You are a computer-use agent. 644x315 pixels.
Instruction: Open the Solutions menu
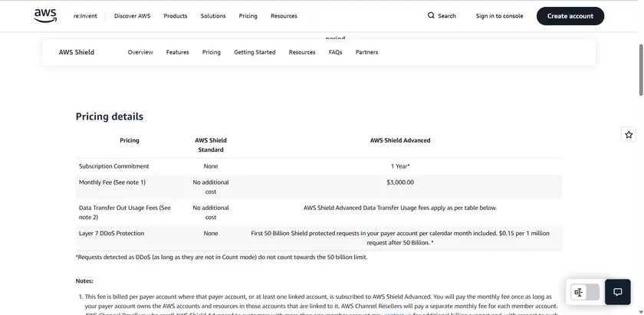point(213,16)
